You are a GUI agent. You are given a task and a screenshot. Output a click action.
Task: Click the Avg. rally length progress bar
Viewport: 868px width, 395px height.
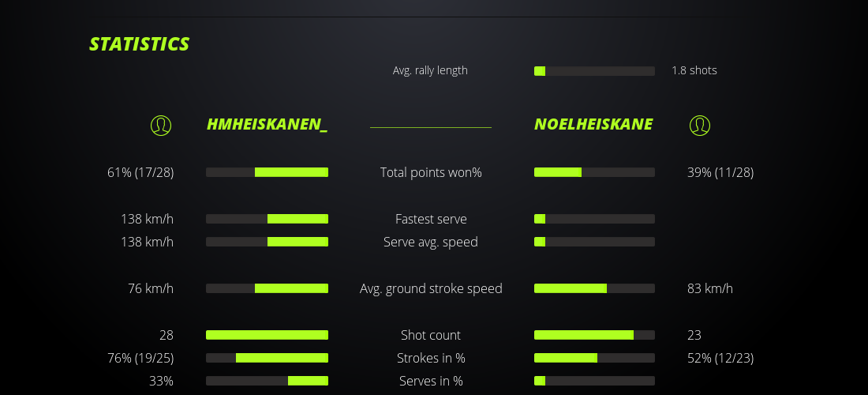[594, 71]
